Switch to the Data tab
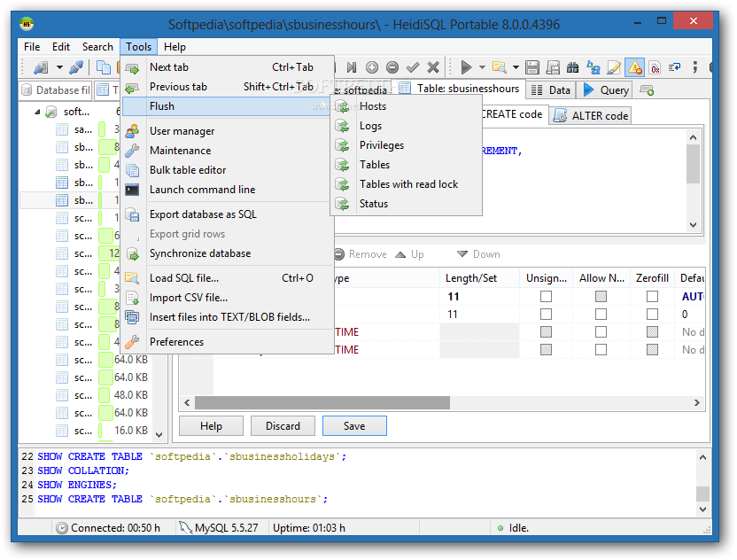 click(551, 90)
